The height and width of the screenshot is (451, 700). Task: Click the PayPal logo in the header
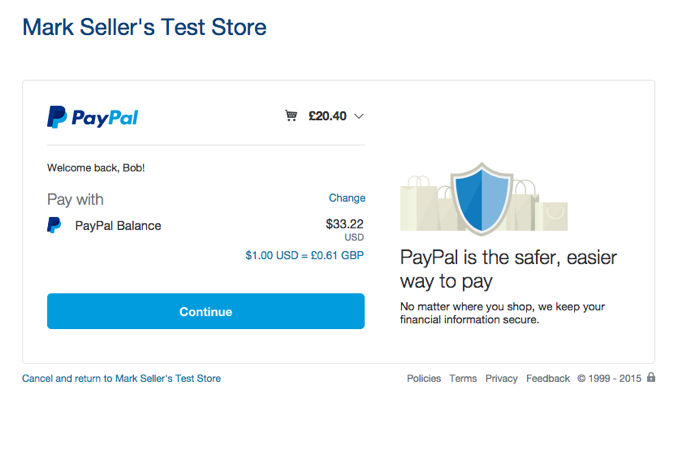92,117
